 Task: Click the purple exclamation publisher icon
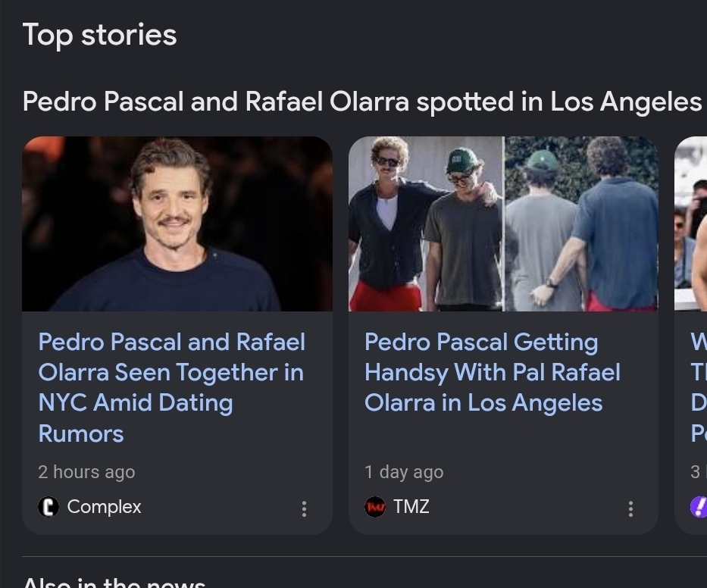click(x=699, y=507)
